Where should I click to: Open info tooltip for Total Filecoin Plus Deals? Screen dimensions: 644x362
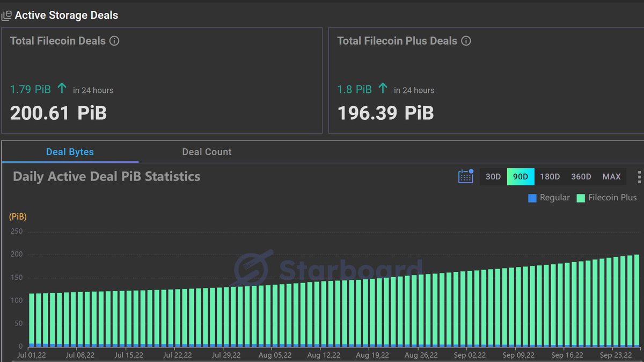466,41
